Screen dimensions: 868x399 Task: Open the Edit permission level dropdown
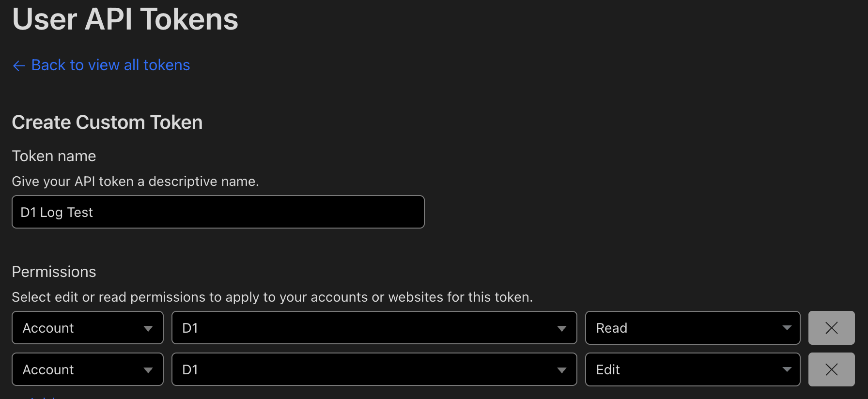[692, 369]
